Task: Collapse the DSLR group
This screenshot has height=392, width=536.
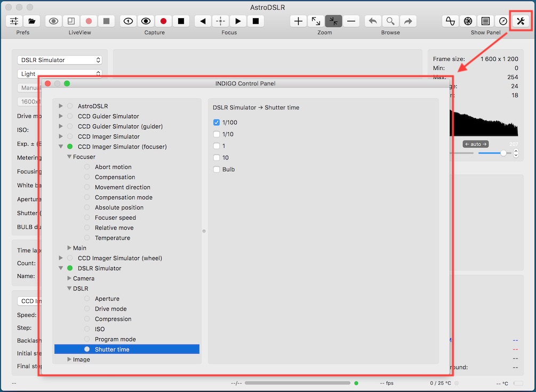Action: [x=69, y=289]
